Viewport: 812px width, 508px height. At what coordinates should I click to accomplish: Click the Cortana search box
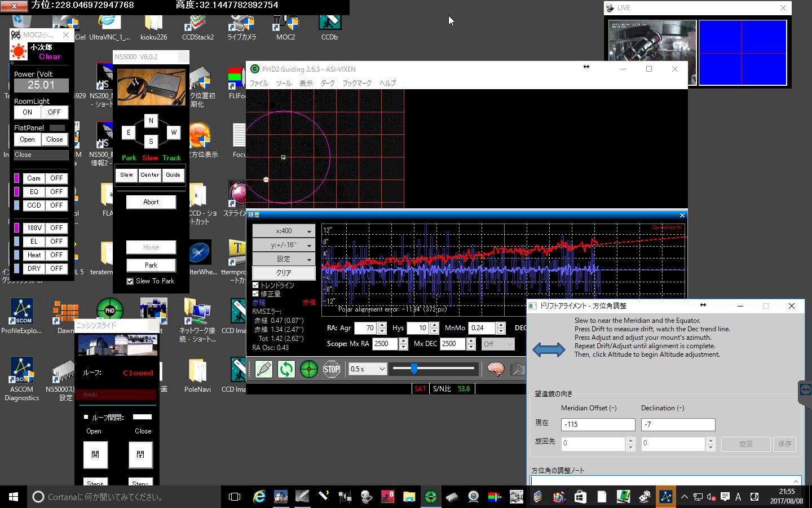(x=124, y=497)
